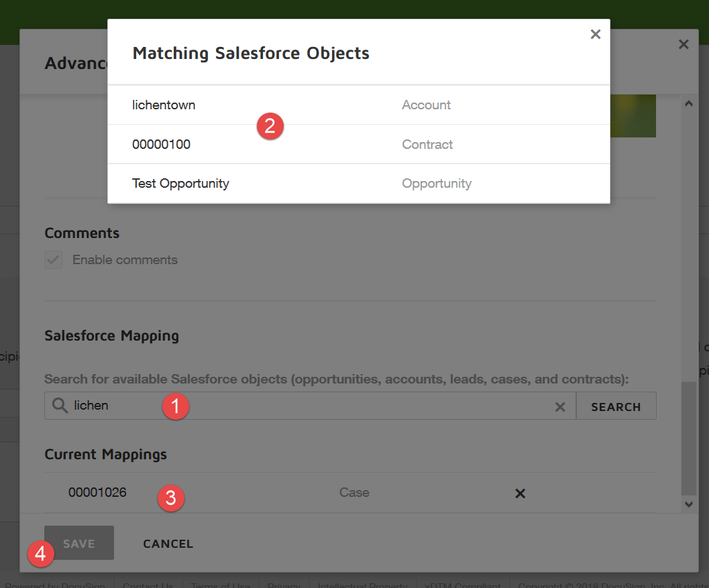Image resolution: width=709 pixels, height=588 pixels.
Task: Select the 00000100 Contract result
Action: click(161, 144)
